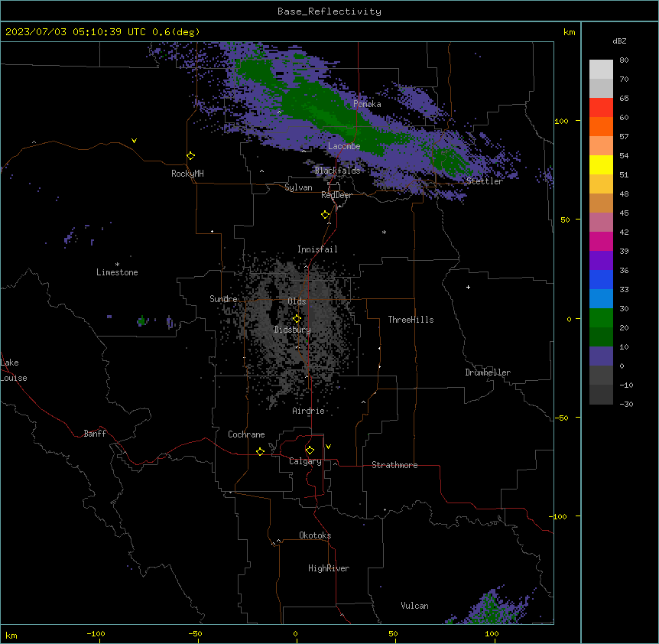Click the Cochrane label
The height and width of the screenshot is (644, 659).
pos(246,434)
